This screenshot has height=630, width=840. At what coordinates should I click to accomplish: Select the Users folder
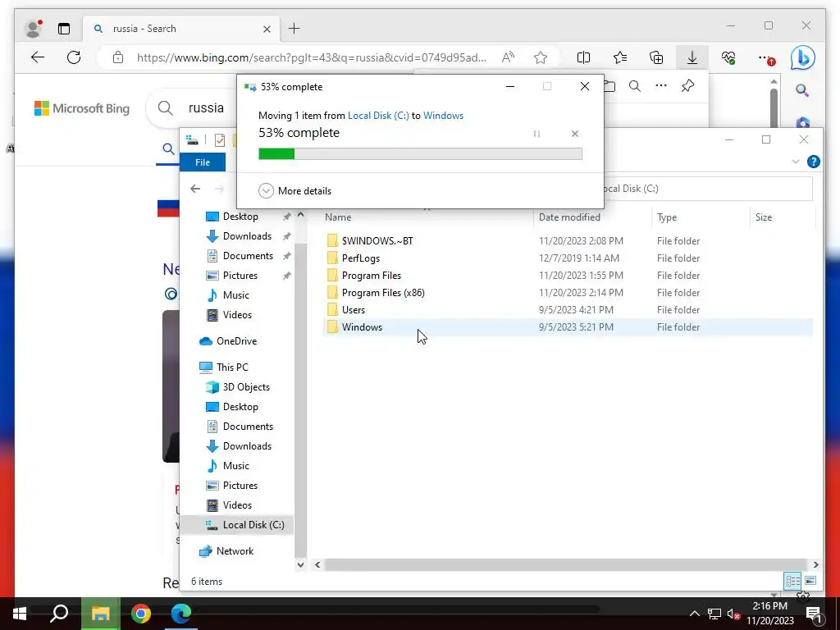click(353, 309)
